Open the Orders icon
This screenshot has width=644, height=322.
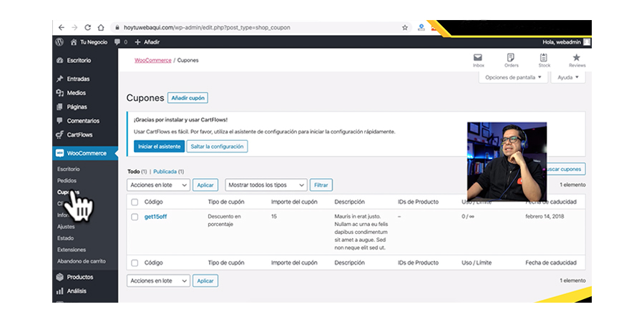point(511,60)
